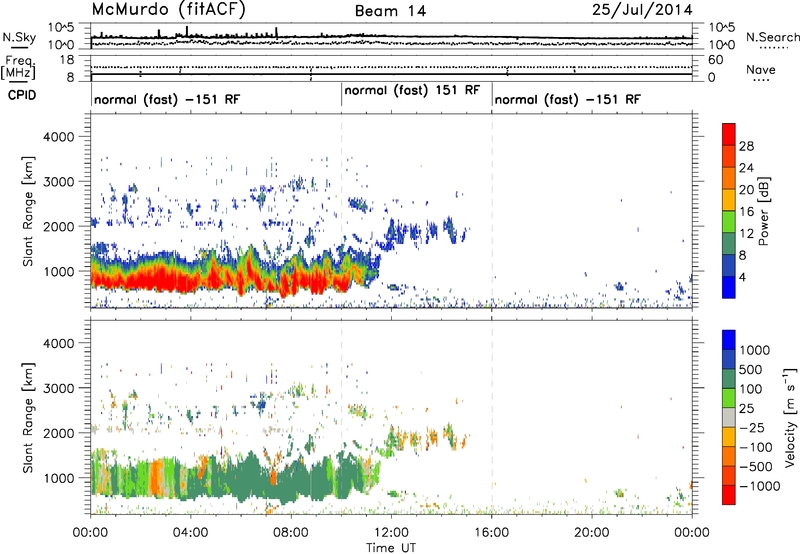Click the dark green 100–500 Velocity colorbar segment
Viewport: 800px width, 554px height.
[x=729, y=379]
